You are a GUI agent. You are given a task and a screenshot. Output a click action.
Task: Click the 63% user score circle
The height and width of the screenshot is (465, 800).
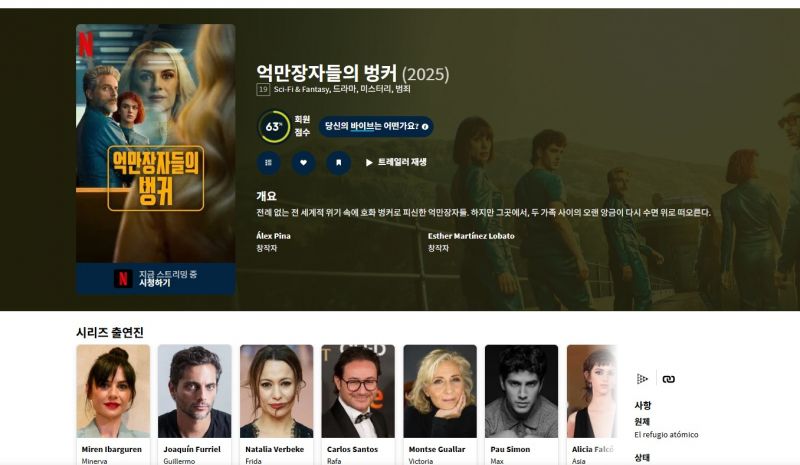[x=273, y=127]
